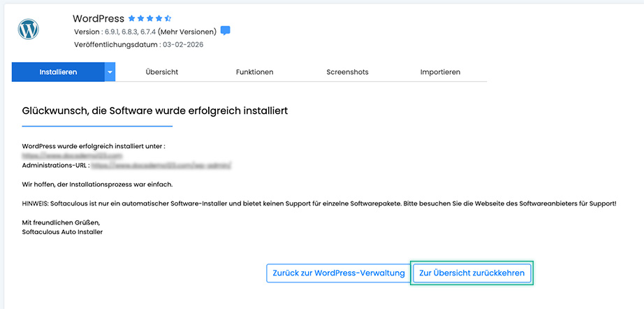Viewport: 644px width, 309px height.
Task: Click the second star in the rating
Action: tap(141, 18)
